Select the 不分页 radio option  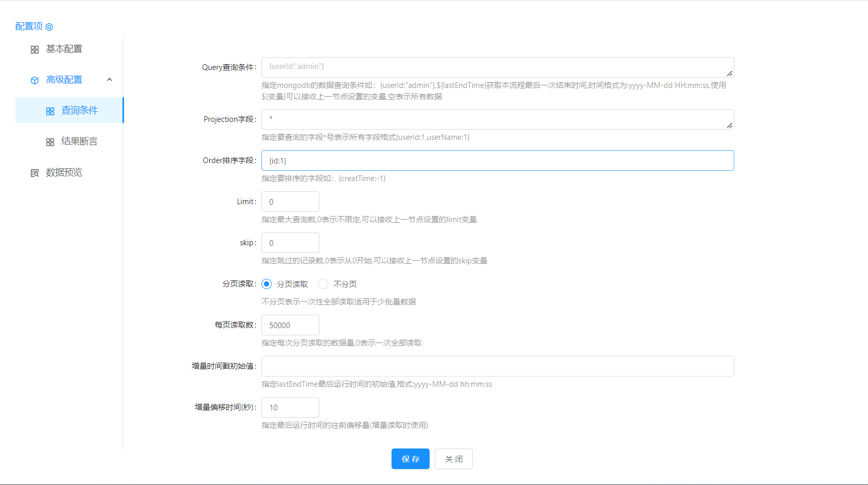[x=323, y=284]
